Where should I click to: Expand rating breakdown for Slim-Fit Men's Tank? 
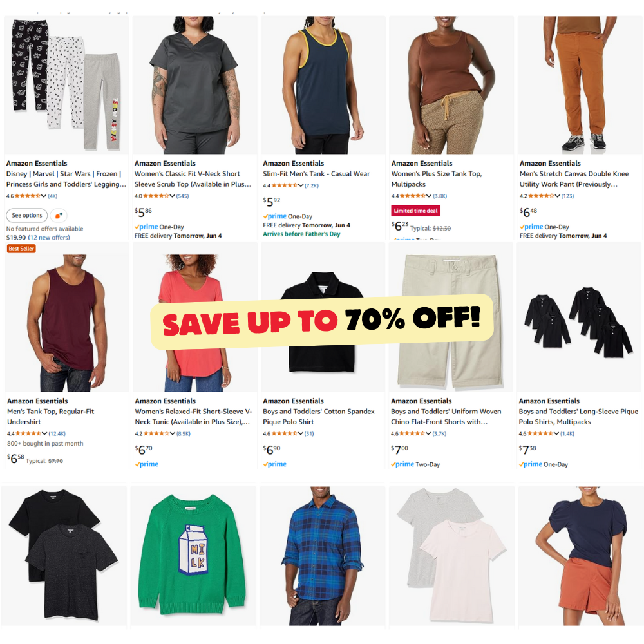pyautogui.click(x=301, y=185)
